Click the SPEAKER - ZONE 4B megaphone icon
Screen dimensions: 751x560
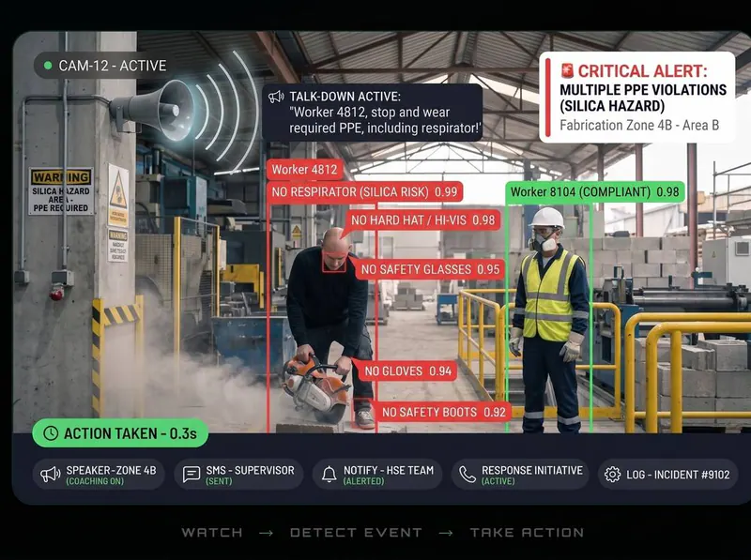point(50,475)
